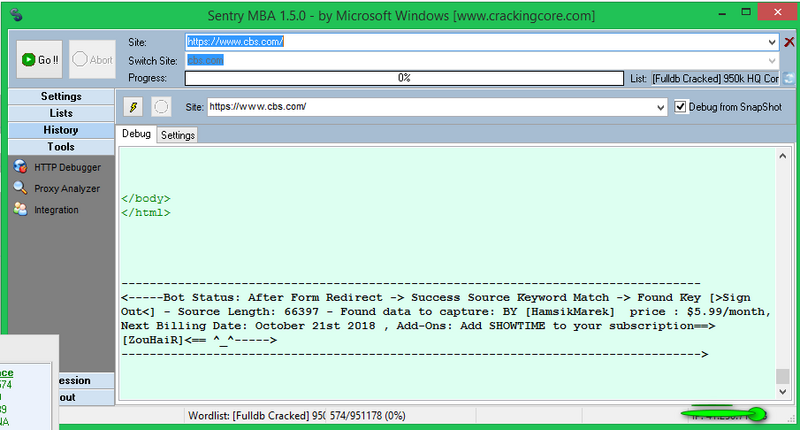Click the stop circle icon in debugger toolbar
Image resolution: width=800 pixels, height=430 pixels.
coord(161,107)
